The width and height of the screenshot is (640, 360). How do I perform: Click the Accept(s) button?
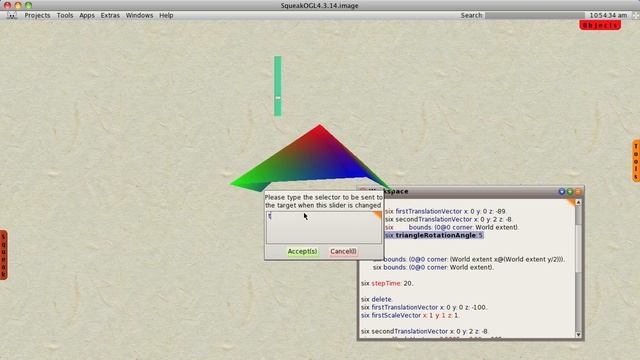(302, 251)
